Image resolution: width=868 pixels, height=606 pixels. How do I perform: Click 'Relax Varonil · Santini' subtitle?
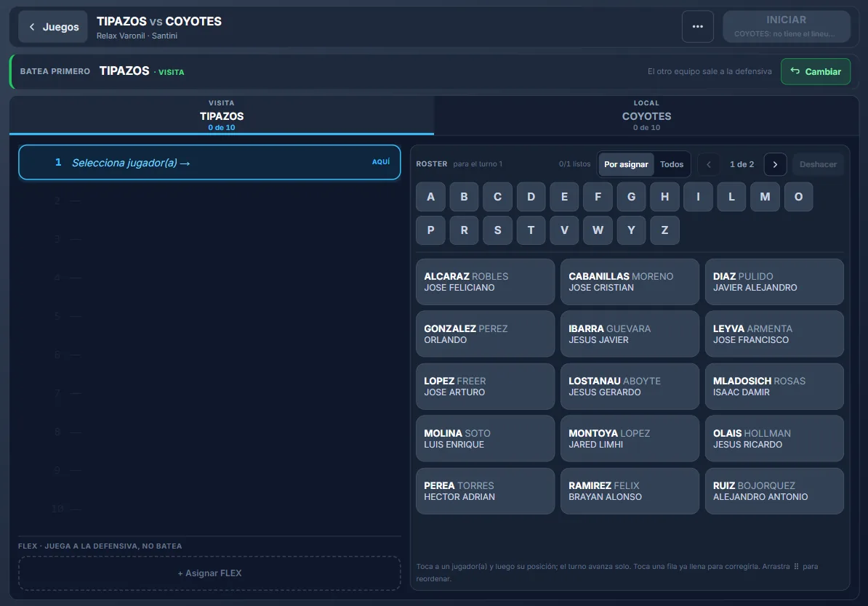tap(137, 36)
